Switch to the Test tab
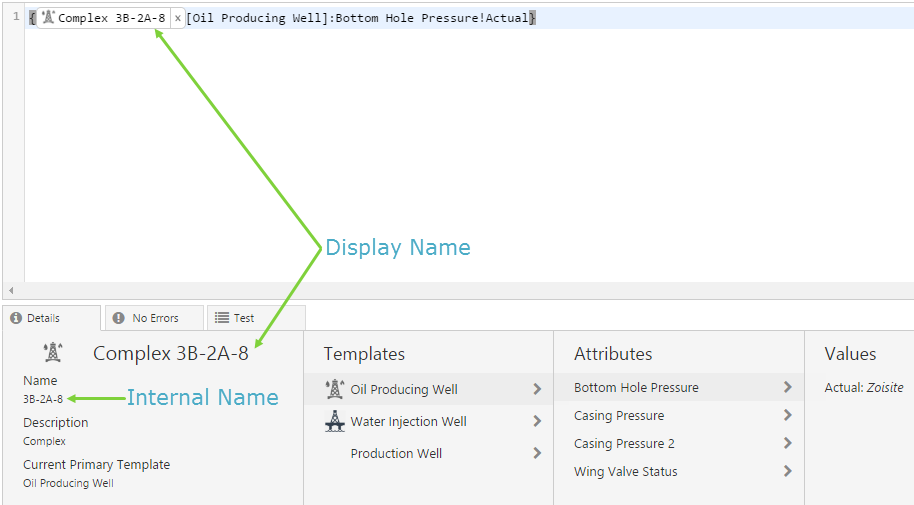 coord(244,318)
